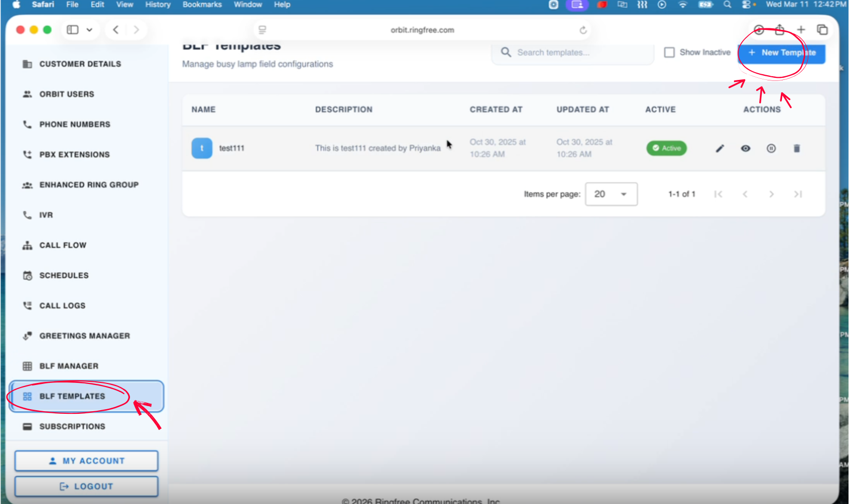
Task: Click the Safari new tab plus icon
Action: coord(801,30)
